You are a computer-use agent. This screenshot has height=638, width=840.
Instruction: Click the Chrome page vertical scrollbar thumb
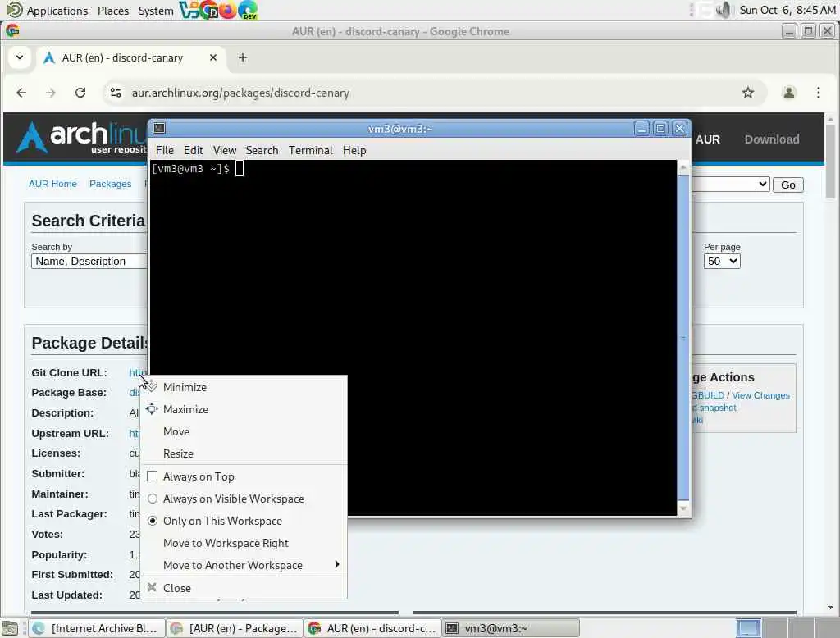click(x=830, y=162)
